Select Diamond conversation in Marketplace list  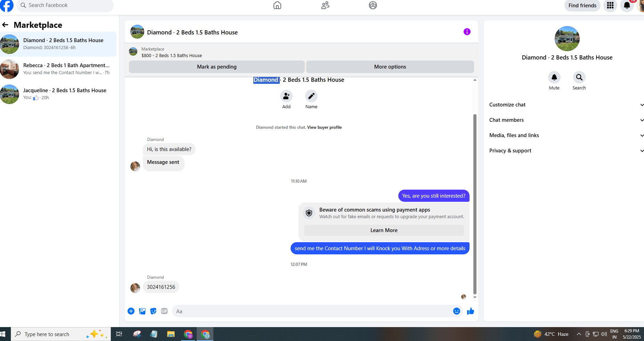tap(58, 44)
